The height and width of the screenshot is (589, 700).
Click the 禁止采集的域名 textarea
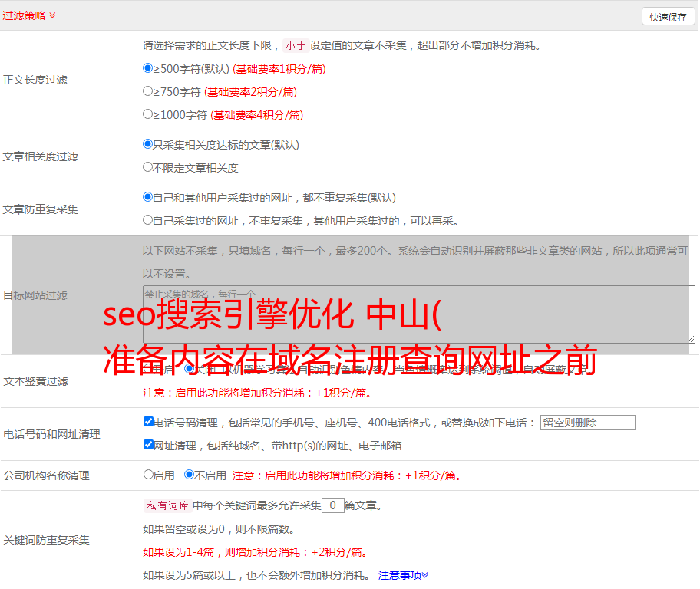(x=419, y=314)
